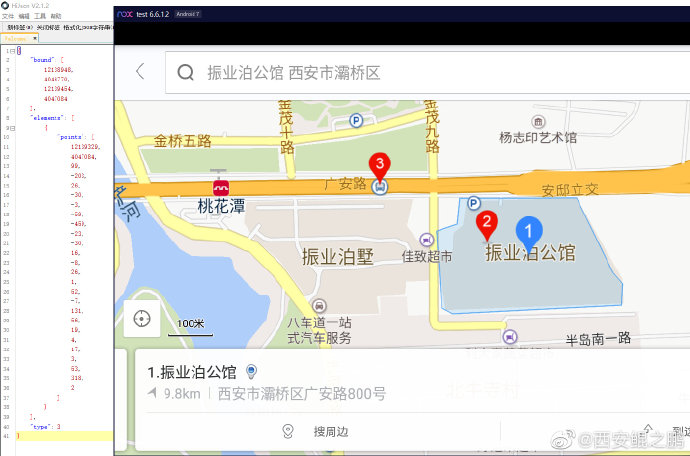690x456 pixels.
Task: Click the address 西安市灞桥区广安路800号
Action: (x=302, y=393)
